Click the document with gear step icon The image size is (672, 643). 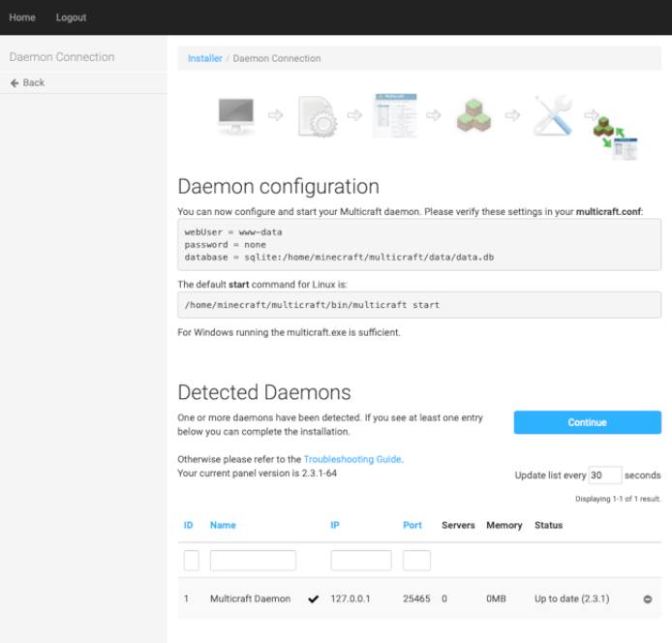pyautogui.click(x=315, y=116)
